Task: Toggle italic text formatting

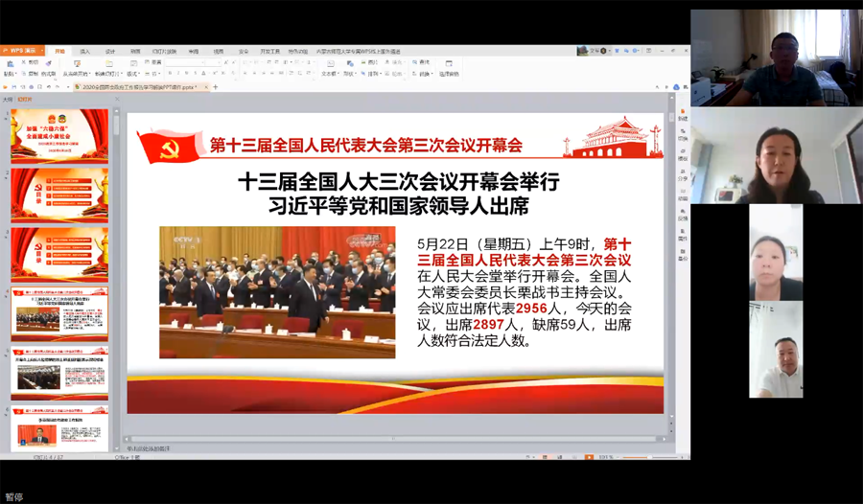Action: (x=179, y=73)
